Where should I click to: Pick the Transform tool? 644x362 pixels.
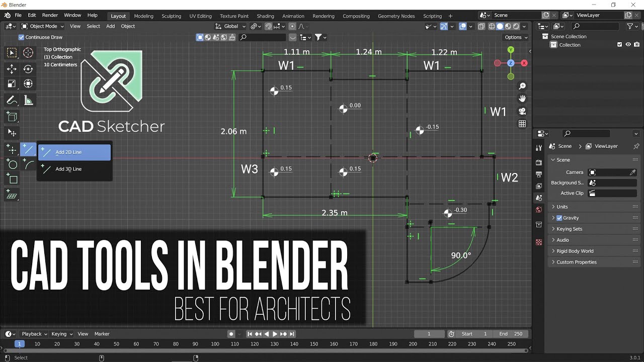click(x=28, y=84)
